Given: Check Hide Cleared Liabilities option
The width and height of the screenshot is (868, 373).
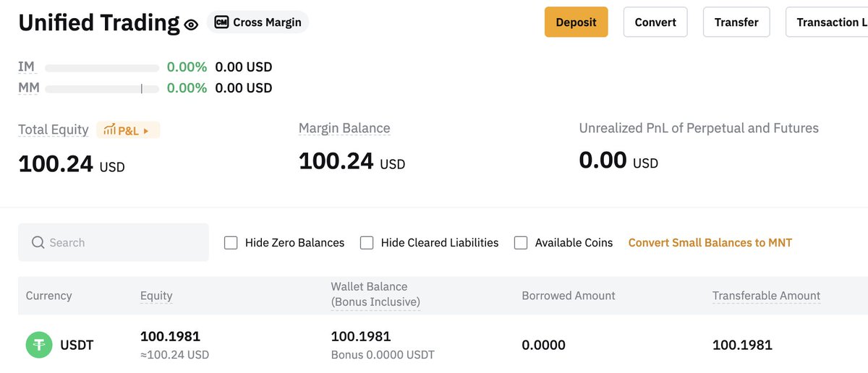Looking at the screenshot, I should (x=367, y=243).
